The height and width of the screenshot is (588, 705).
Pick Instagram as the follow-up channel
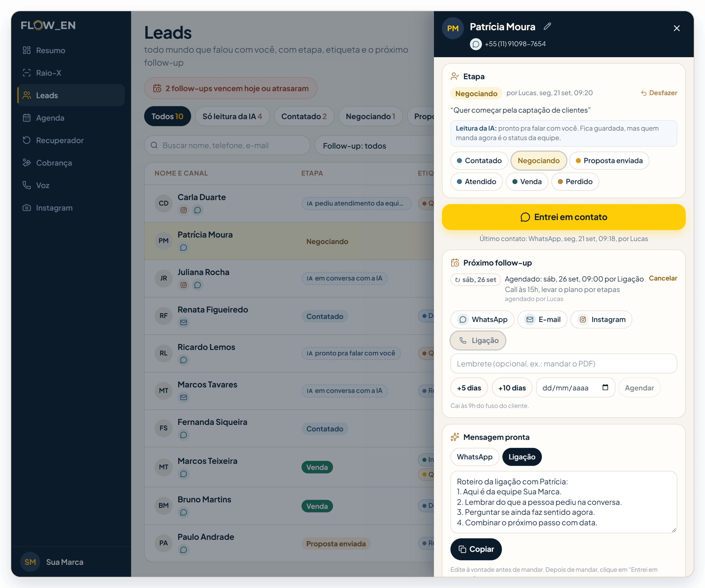(601, 320)
